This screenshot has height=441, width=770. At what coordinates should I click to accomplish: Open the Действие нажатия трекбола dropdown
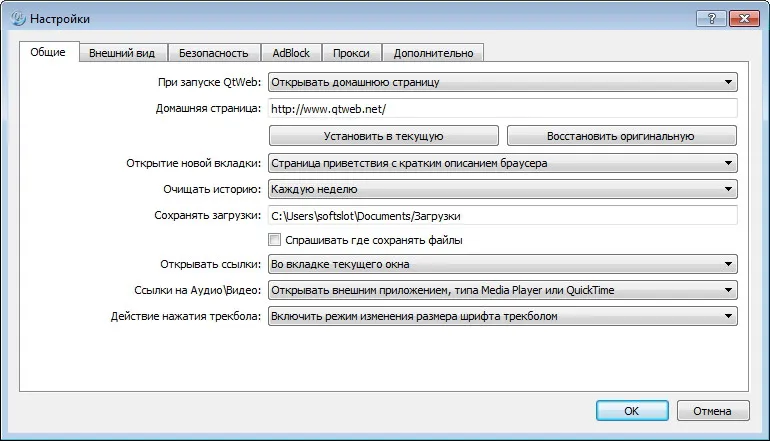502,316
